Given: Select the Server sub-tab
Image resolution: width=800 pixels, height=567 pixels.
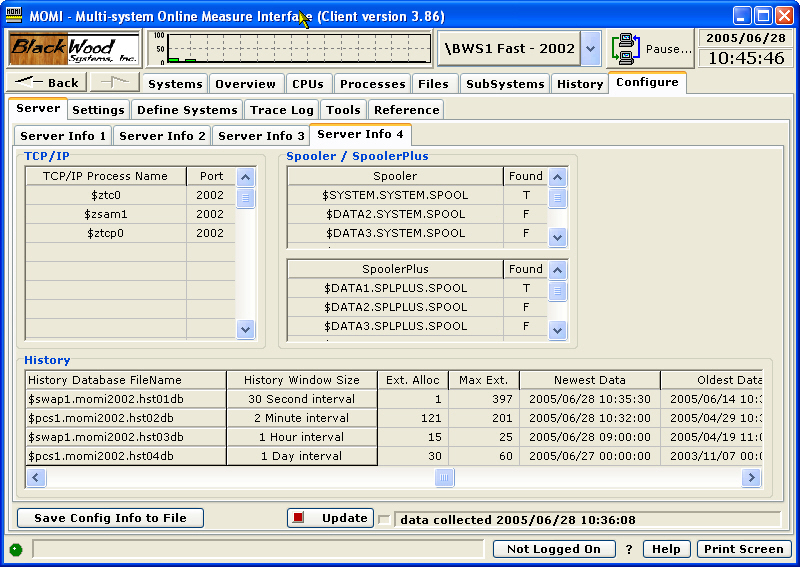Looking at the screenshot, I should tap(38, 108).
